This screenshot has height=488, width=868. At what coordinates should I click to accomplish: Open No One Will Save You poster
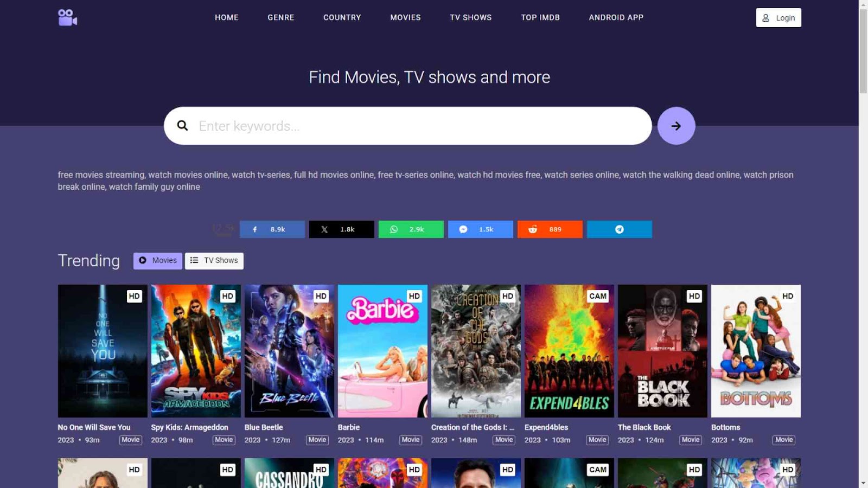[x=103, y=351]
